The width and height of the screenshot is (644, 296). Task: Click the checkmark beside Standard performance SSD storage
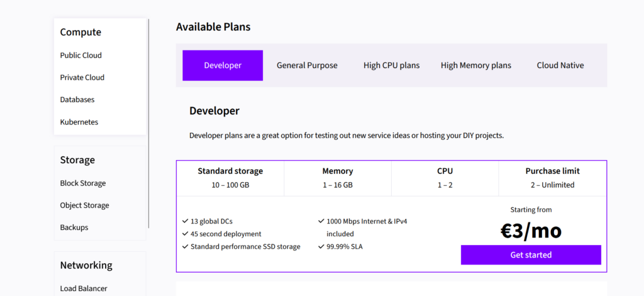pyautogui.click(x=185, y=247)
